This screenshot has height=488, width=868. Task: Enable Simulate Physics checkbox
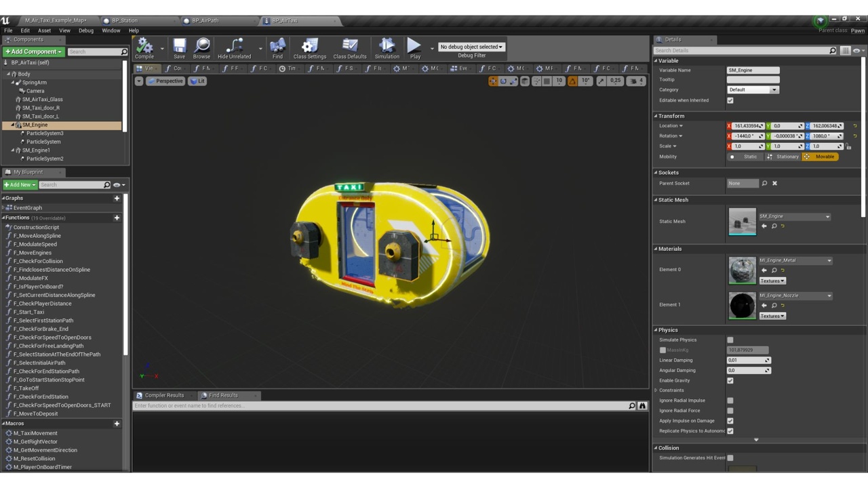730,340
